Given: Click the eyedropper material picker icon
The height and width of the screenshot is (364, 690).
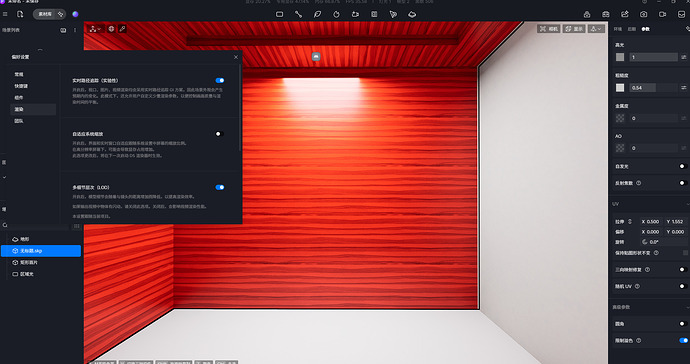Looking at the screenshot, I should [x=122, y=29].
